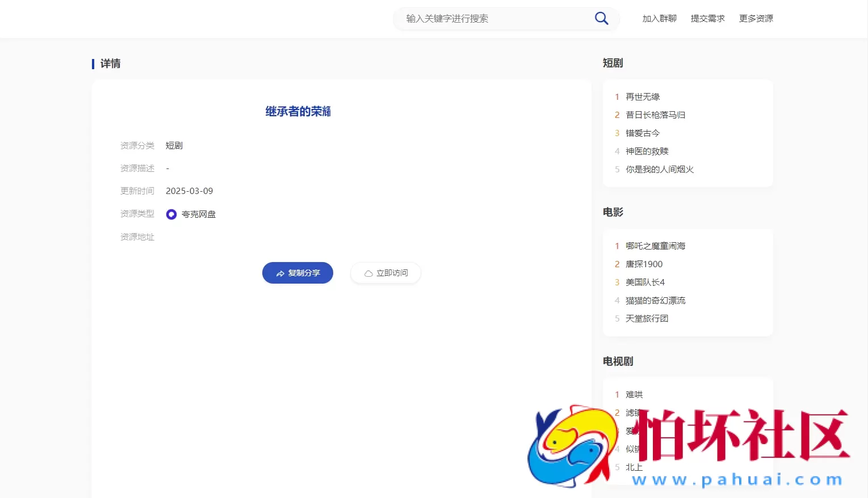The width and height of the screenshot is (868, 498).
Task: Click the share icon inside 复制分享 button
Action: (x=280, y=273)
